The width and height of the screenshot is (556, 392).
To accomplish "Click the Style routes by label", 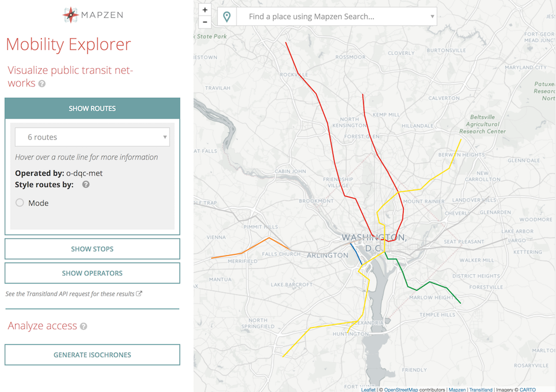I will [44, 185].
